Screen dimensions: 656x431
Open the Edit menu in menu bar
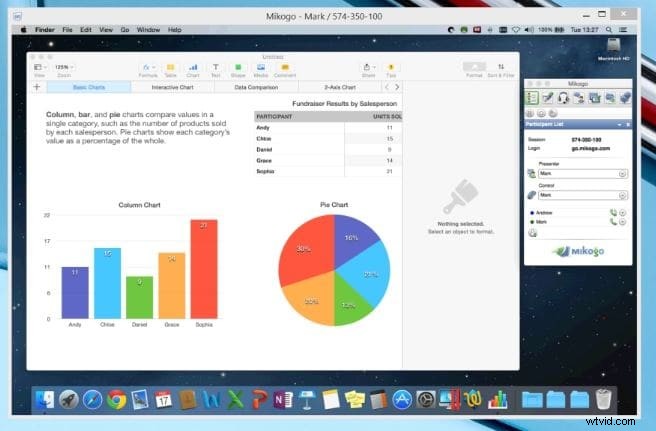[86, 30]
